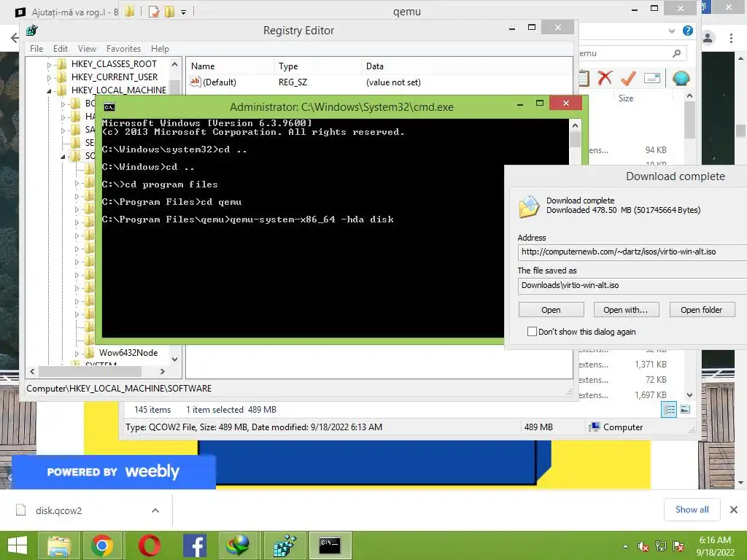Close the browser downloads bar
Screen dimensions: 747x560
[734, 510]
